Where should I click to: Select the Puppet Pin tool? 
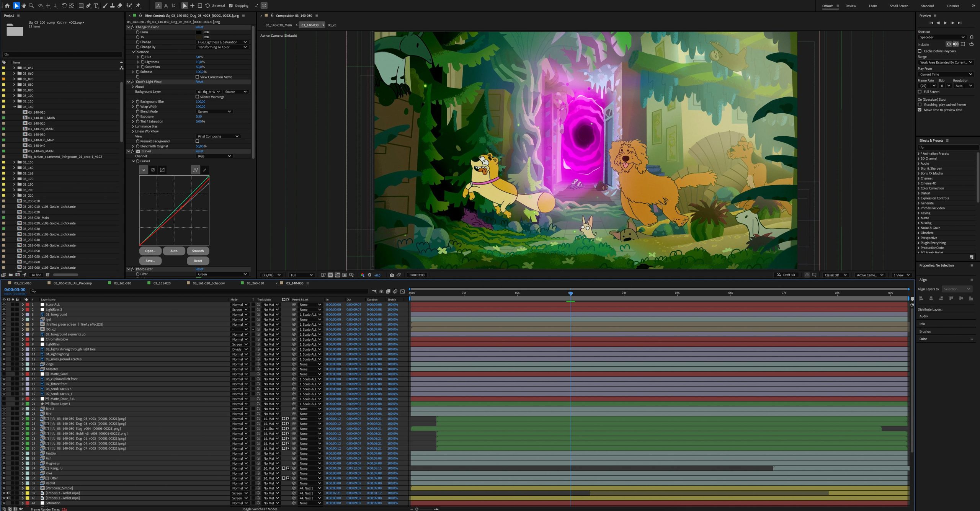pyautogui.click(x=138, y=6)
